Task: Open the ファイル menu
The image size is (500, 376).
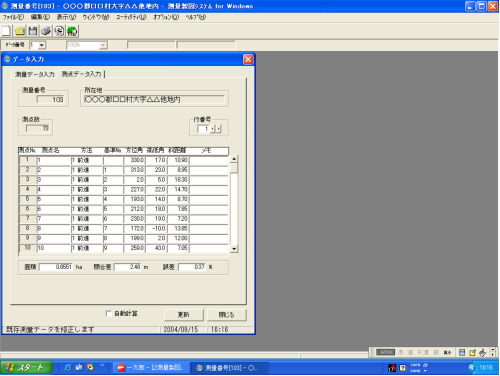Action: (13, 17)
